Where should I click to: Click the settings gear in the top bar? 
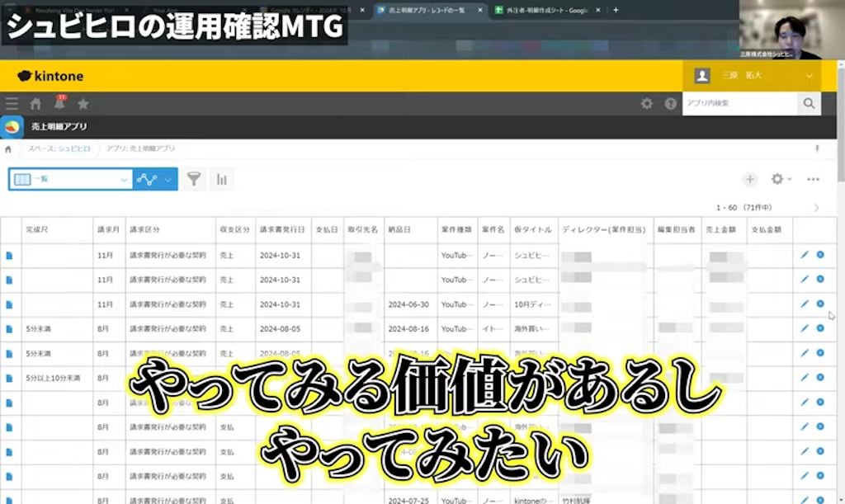(x=649, y=104)
